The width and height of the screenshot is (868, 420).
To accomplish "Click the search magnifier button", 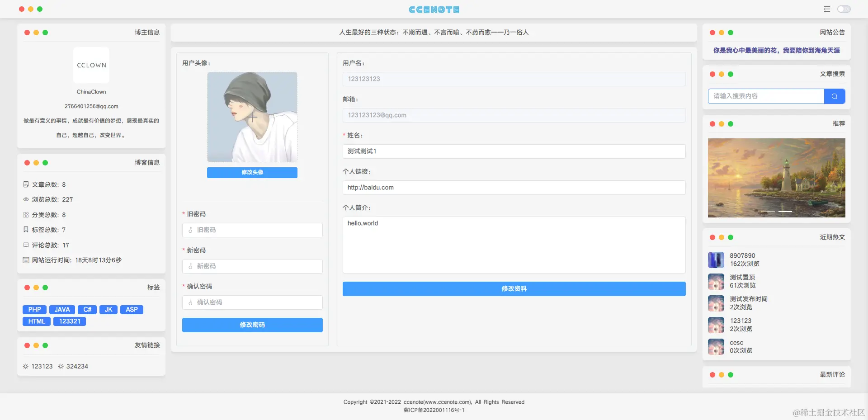I will pyautogui.click(x=835, y=96).
